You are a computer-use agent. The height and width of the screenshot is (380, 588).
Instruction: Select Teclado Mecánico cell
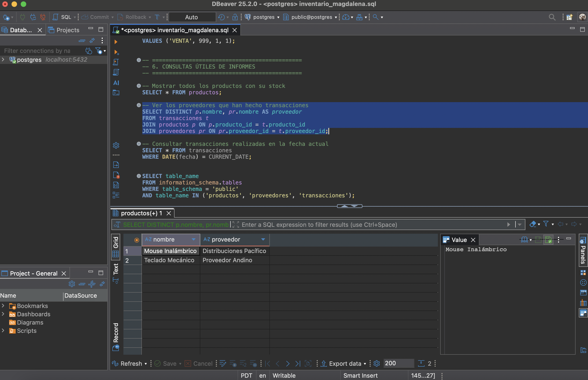coord(171,260)
